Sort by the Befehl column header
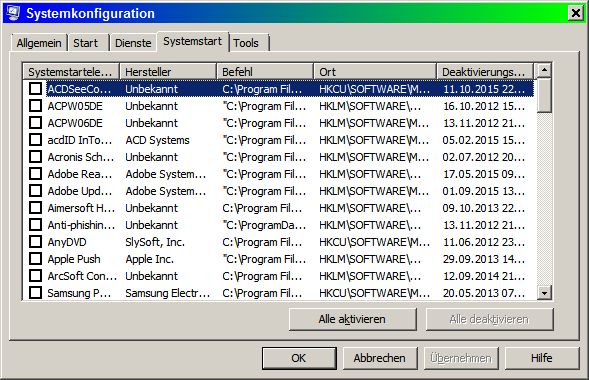Screen dimensions: 589x380 click(265, 71)
